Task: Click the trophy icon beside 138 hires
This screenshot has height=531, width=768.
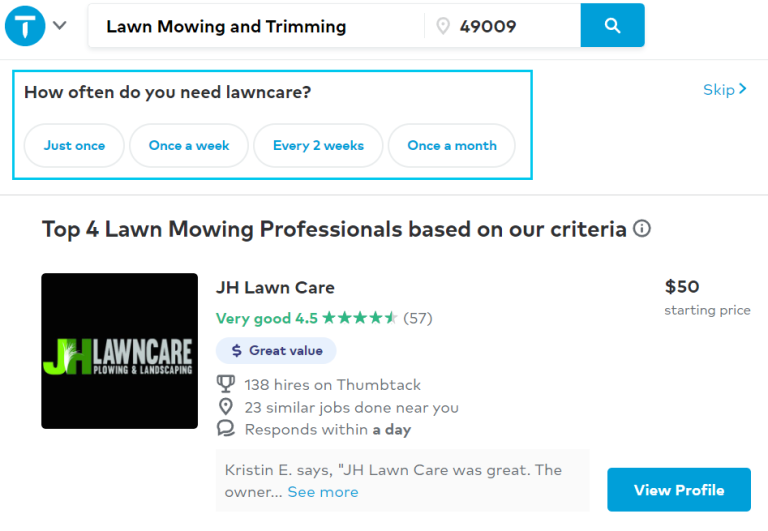Action: [226, 384]
